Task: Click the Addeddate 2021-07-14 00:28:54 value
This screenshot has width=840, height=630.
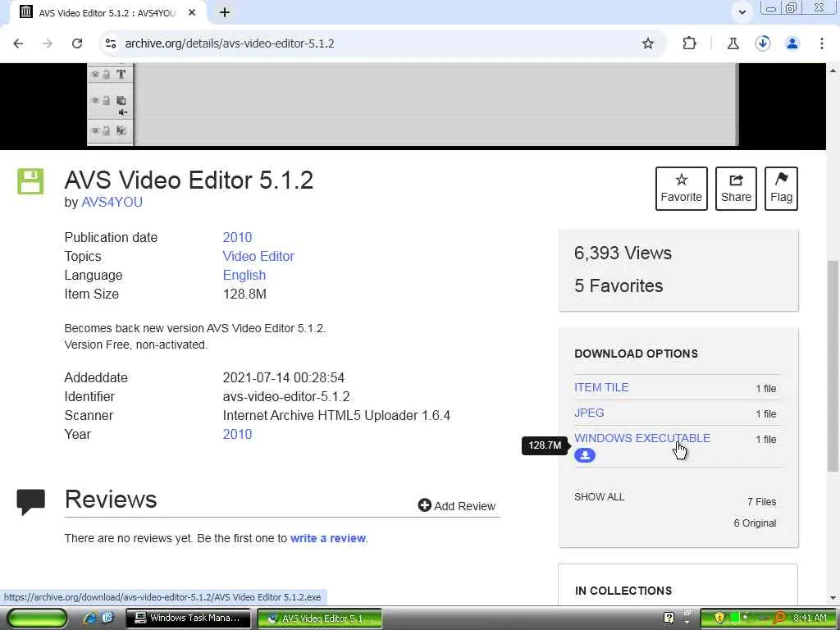Action: point(283,377)
